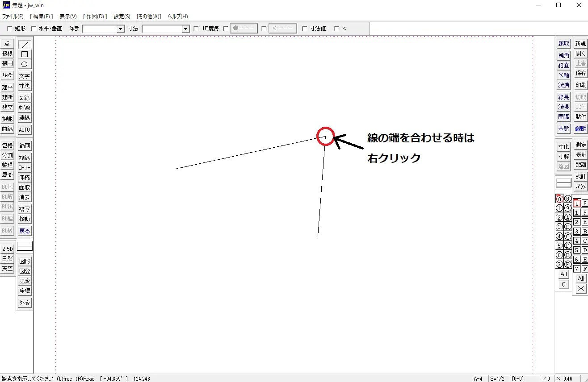Screen dimensions: 588x382
Task: Enable the 寸法値 checkbox
Action: pyautogui.click(x=305, y=29)
